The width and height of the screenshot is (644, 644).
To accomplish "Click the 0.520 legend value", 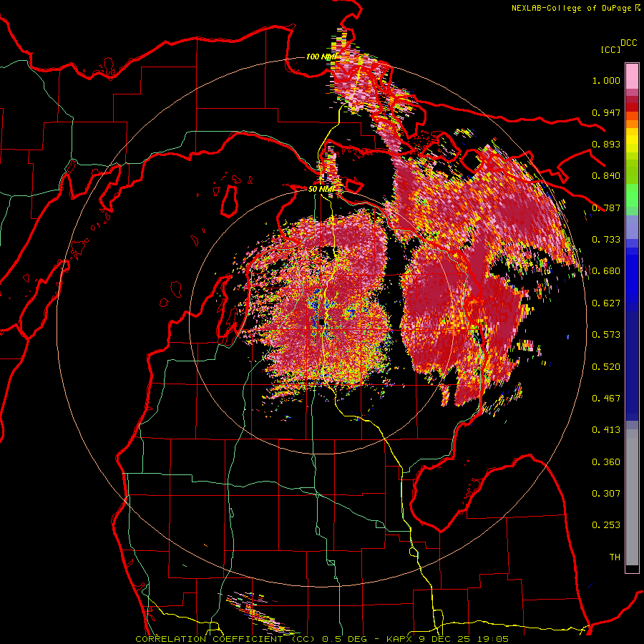I will point(606,367).
